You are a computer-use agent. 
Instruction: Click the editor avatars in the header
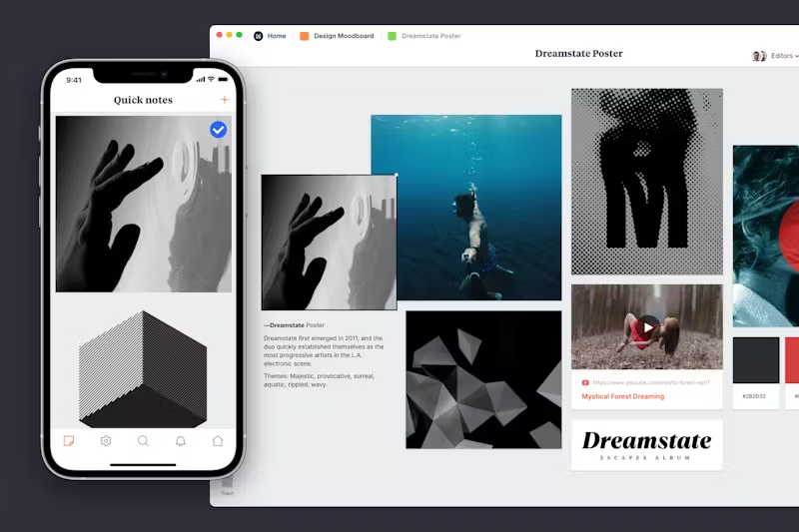[x=758, y=56]
